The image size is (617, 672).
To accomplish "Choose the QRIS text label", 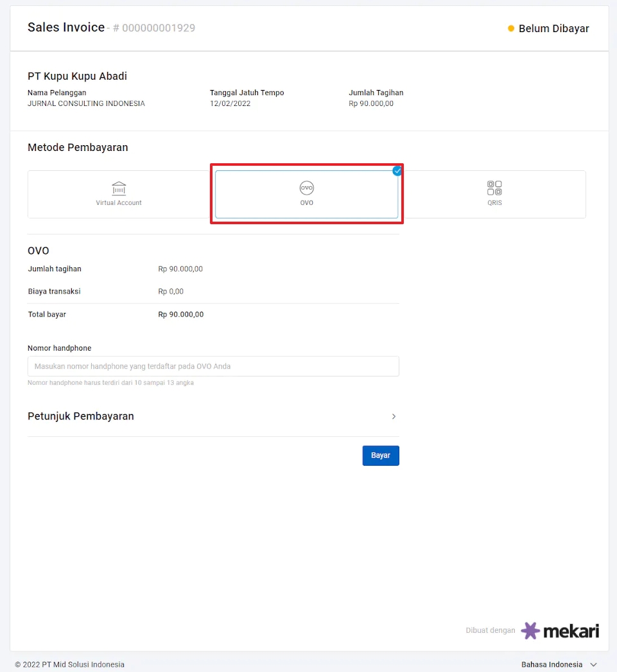I will (x=494, y=203).
